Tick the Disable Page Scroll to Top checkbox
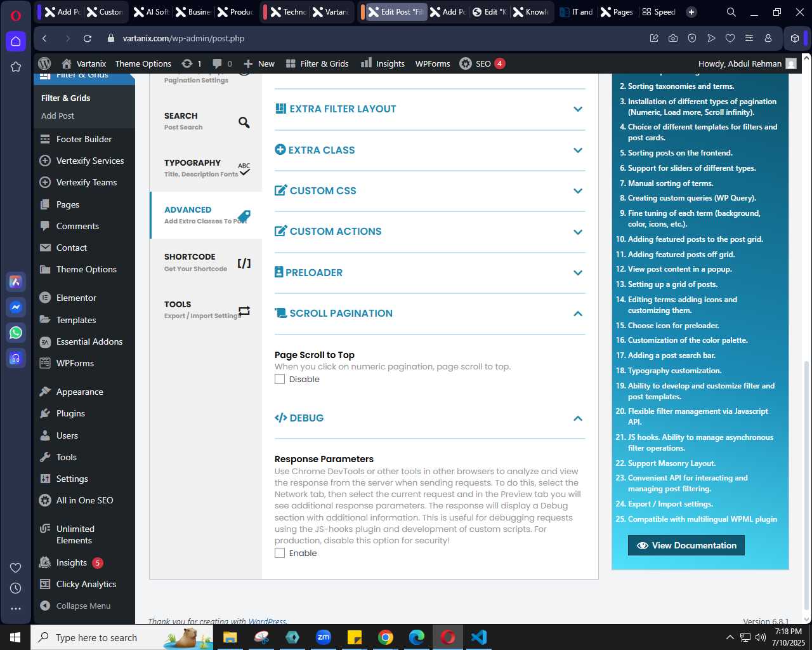Viewport: 812px width, 650px height. [x=280, y=379]
